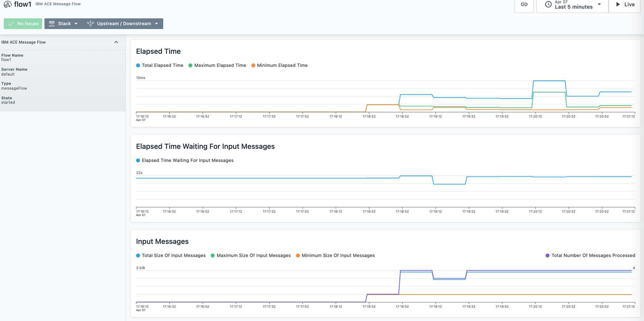Start Live mode playback
Viewport: 644px width, 321px height.
coord(625,5)
